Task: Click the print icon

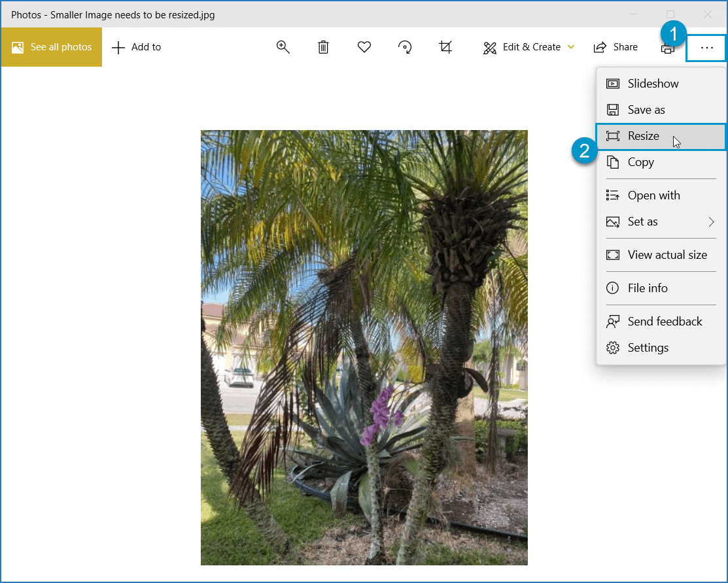Action: [x=667, y=49]
